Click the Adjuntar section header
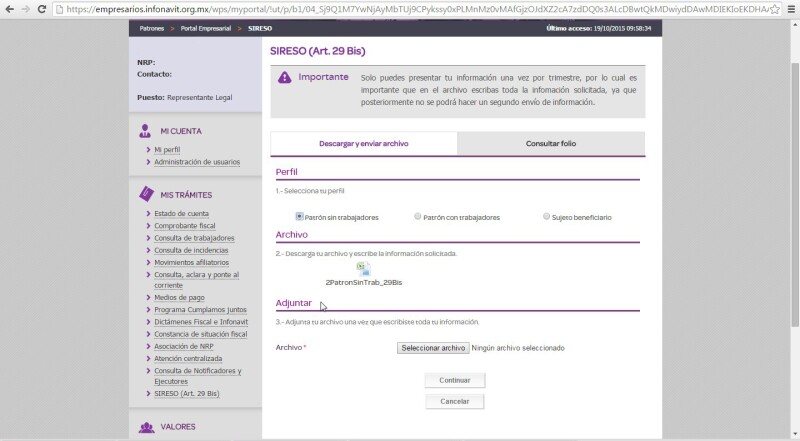 pyautogui.click(x=293, y=303)
